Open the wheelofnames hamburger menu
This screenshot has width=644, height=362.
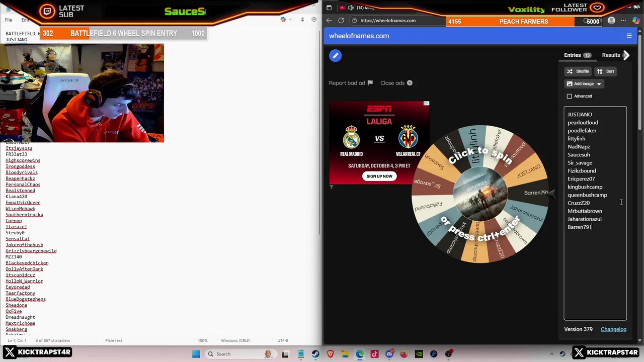pyautogui.click(x=629, y=36)
